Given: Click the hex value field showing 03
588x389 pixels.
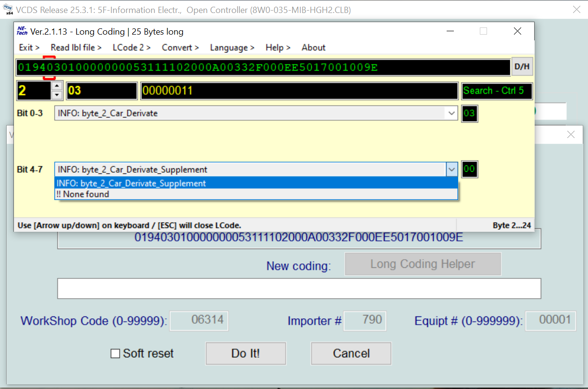Looking at the screenshot, I should click(101, 91).
